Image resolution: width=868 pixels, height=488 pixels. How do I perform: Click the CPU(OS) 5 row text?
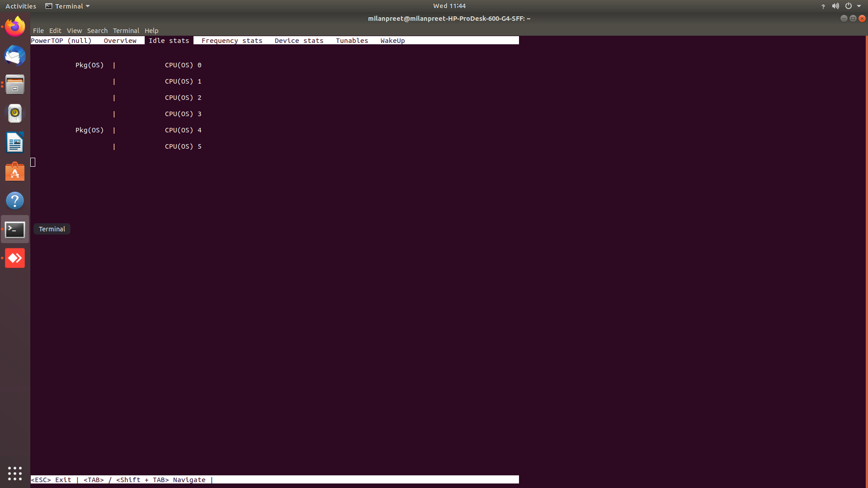click(x=183, y=146)
